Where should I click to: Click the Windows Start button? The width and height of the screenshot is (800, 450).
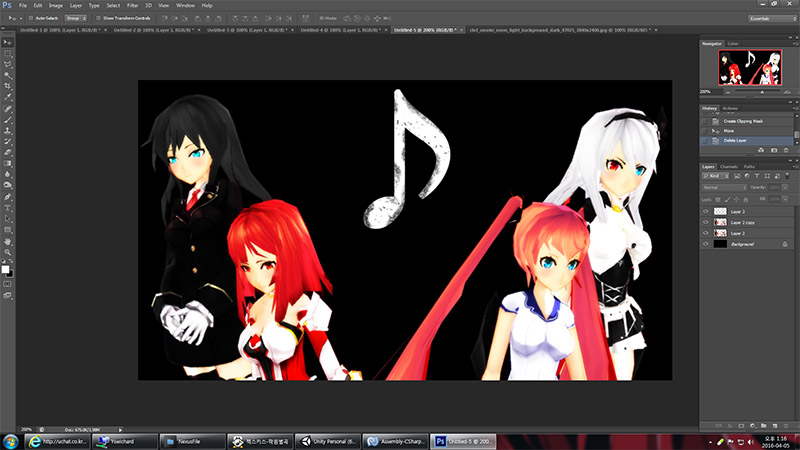point(10,441)
